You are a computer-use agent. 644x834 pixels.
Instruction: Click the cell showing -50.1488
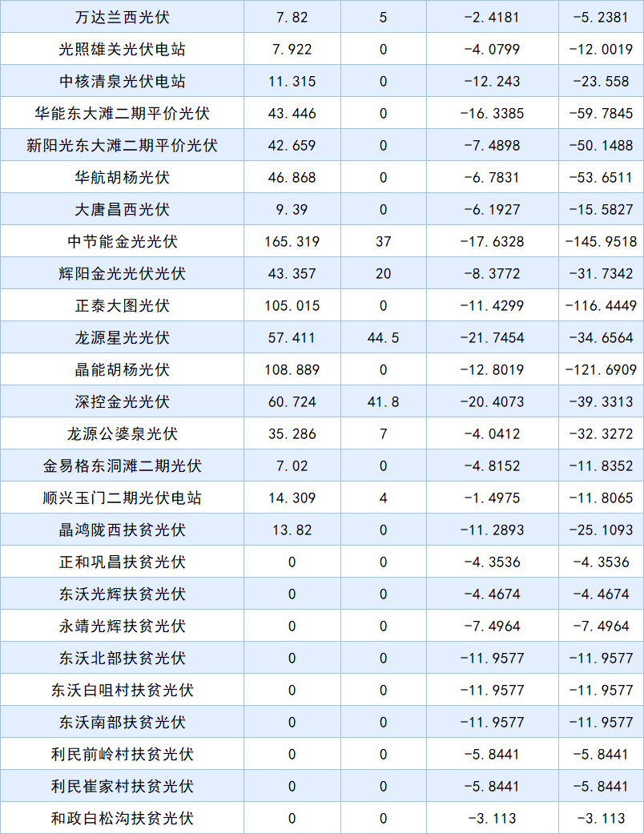(601, 145)
